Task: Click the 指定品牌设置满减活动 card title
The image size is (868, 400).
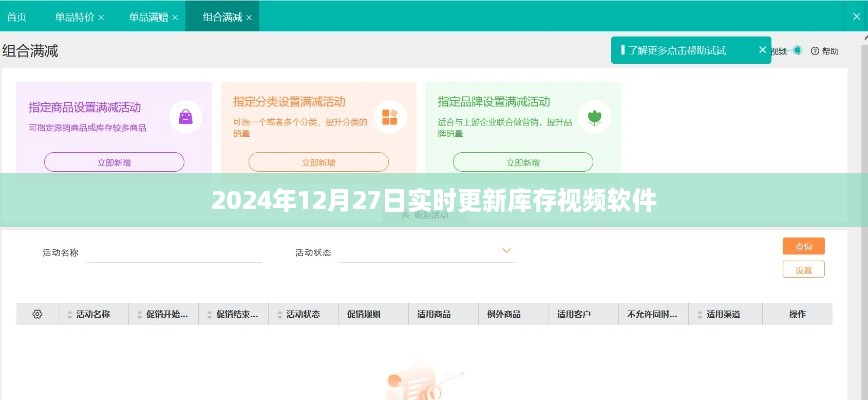Action: [x=494, y=102]
